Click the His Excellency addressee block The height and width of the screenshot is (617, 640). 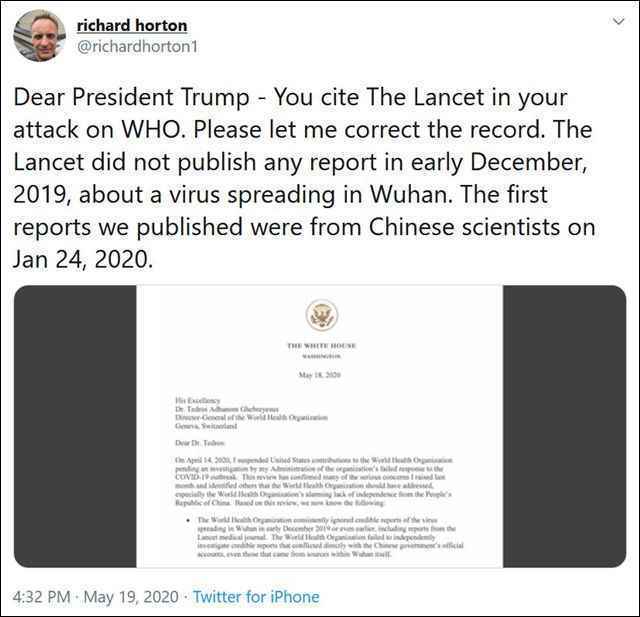click(x=251, y=413)
